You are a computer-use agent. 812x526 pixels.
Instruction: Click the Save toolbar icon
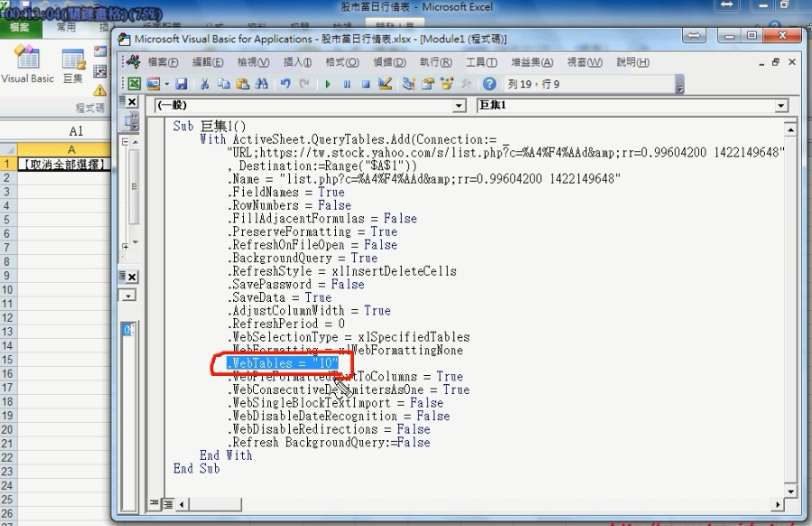[x=182, y=84]
